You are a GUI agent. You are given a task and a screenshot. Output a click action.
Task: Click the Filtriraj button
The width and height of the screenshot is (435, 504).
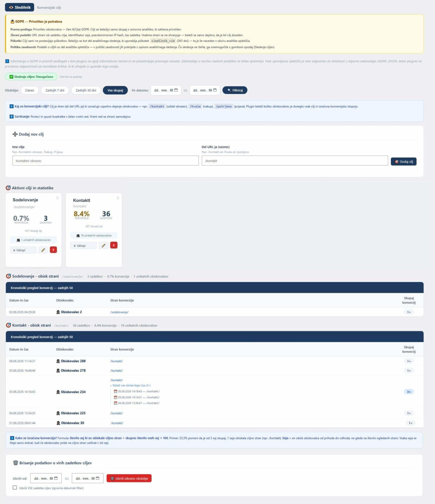pyautogui.click(x=235, y=90)
